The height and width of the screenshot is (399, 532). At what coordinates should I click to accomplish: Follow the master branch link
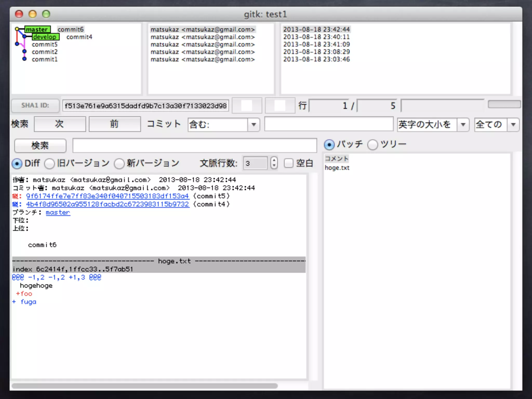[58, 212]
